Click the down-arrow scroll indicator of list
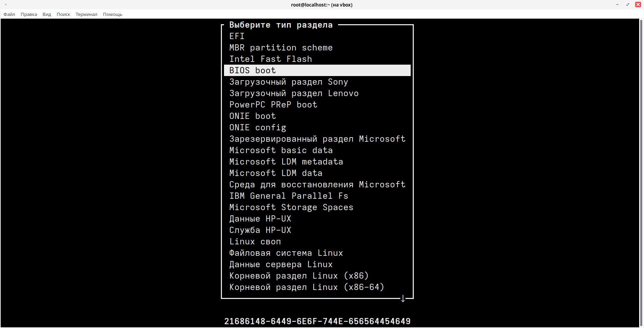Image resolution: width=644 pixels, height=328 pixels. pyautogui.click(x=403, y=299)
